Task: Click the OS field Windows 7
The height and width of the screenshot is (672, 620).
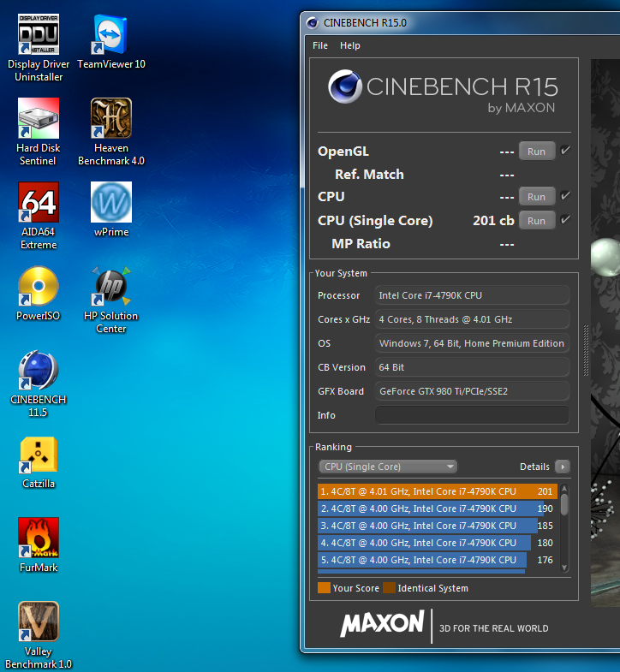Action: tap(472, 343)
